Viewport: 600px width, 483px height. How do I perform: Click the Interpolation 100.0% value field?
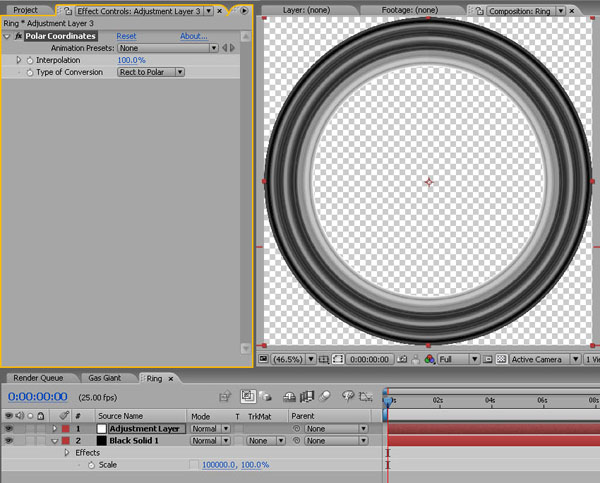point(132,60)
